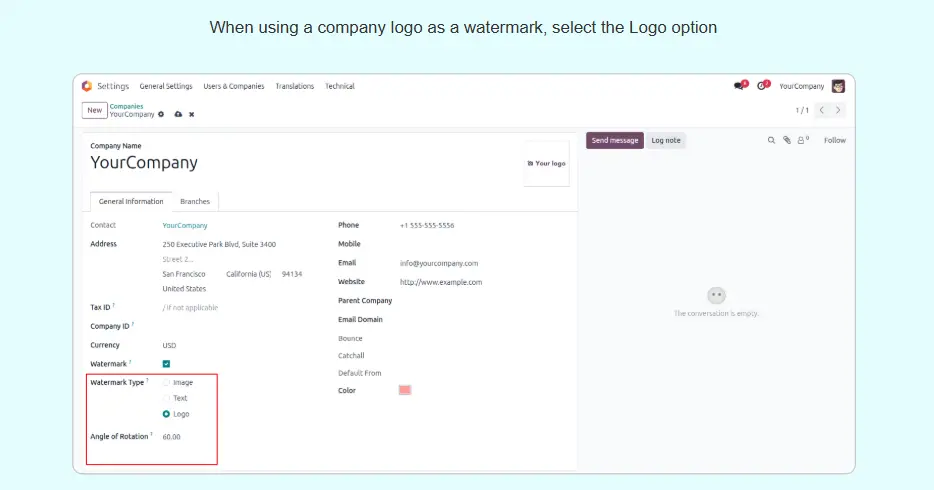This screenshot has height=490, width=934.
Task: Switch to the Branches tab
Action: point(195,201)
